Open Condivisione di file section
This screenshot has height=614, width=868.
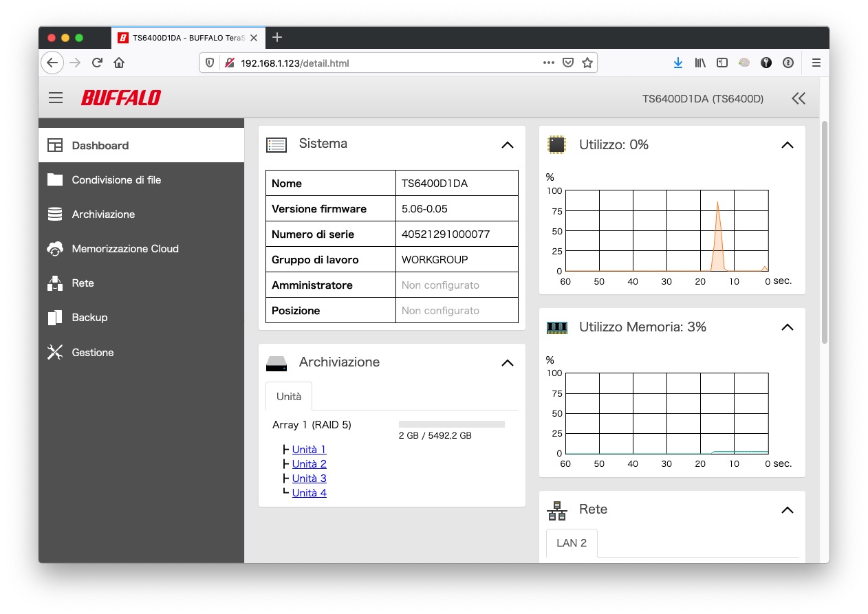[x=141, y=179]
